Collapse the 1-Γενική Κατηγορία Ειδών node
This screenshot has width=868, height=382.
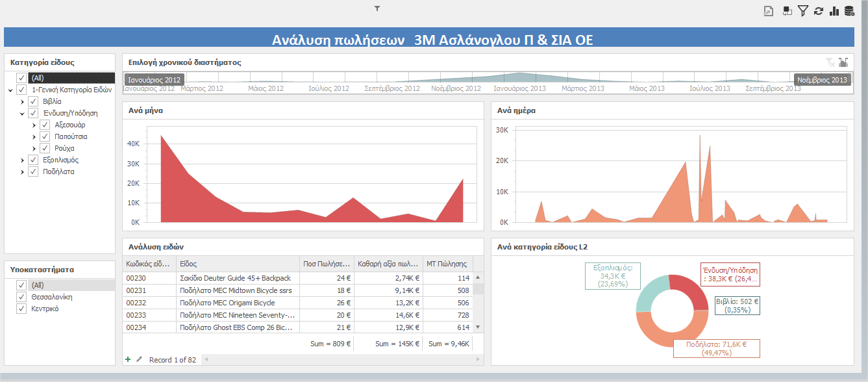tap(10, 90)
